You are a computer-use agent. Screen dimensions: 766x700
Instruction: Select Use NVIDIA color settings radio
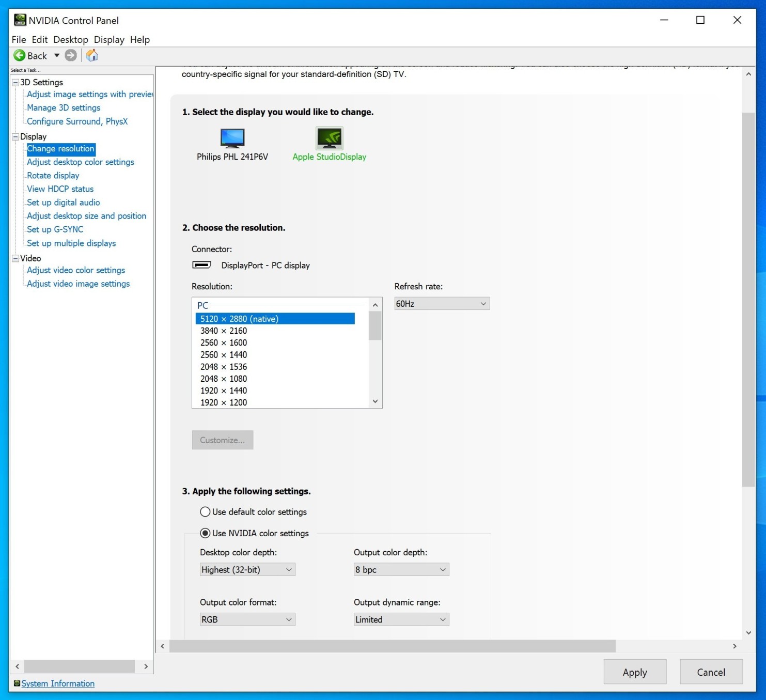(x=205, y=533)
